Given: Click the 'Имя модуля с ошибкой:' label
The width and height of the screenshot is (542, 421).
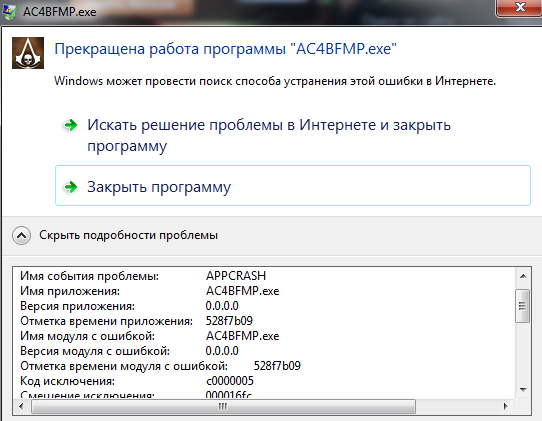Looking at the screenshot, I should 87,336.
